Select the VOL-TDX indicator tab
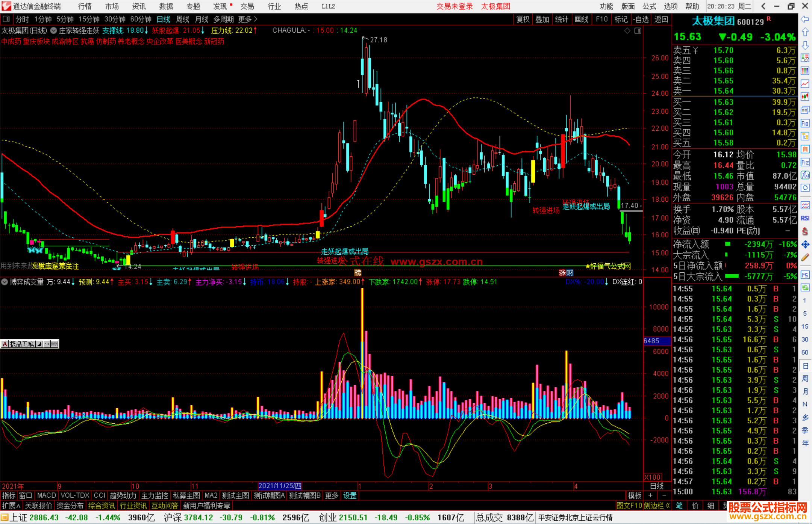The image size is (812, 524). click(75, 495)
